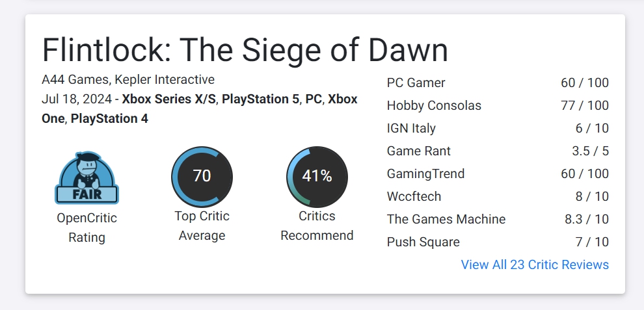
Task: Click the Xbox Series X/S platform link
Action: click(x=169, y=100)
